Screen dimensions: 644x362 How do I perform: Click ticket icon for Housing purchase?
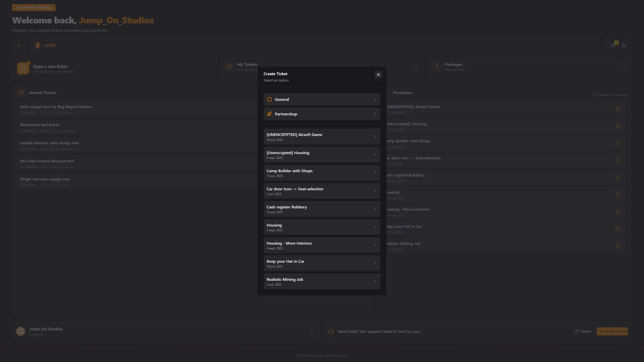click(x=618, y=195)
